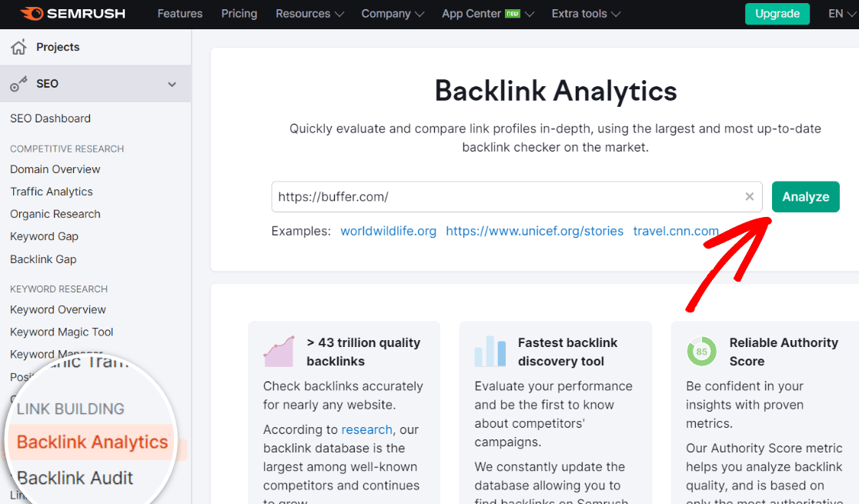Open the Pricing page from top navigation
The image size is (859, 504).
click(239, 13)
